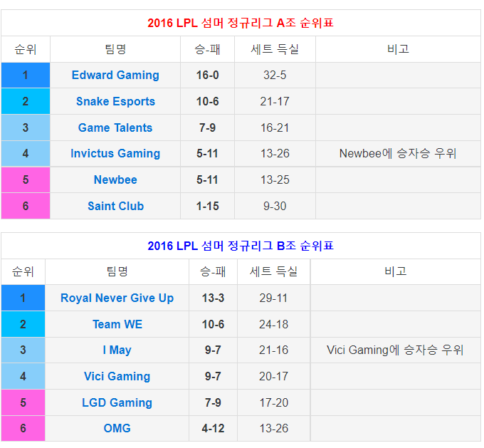Select the 17-20 set score cell

tap(273, 402)
